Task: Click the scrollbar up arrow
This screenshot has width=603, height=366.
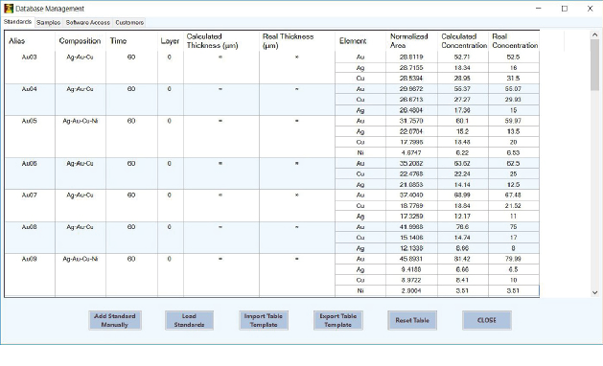Action: (595, 35)
